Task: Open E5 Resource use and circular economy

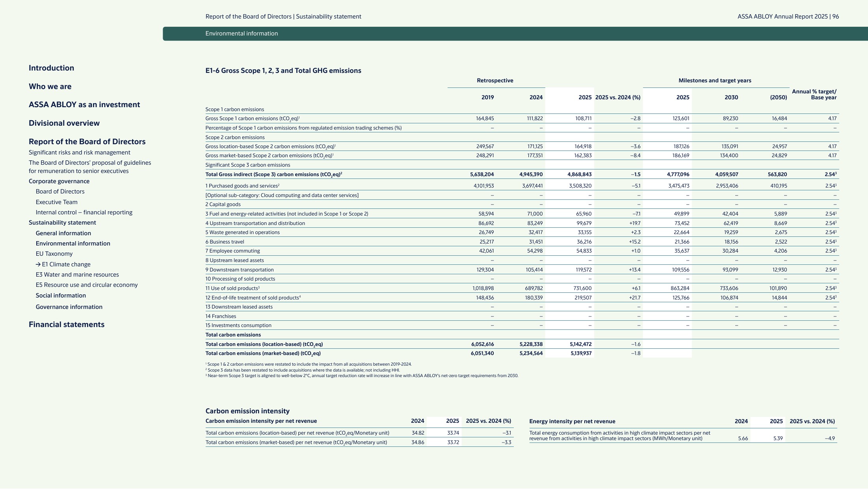Action: pos(87,285)
